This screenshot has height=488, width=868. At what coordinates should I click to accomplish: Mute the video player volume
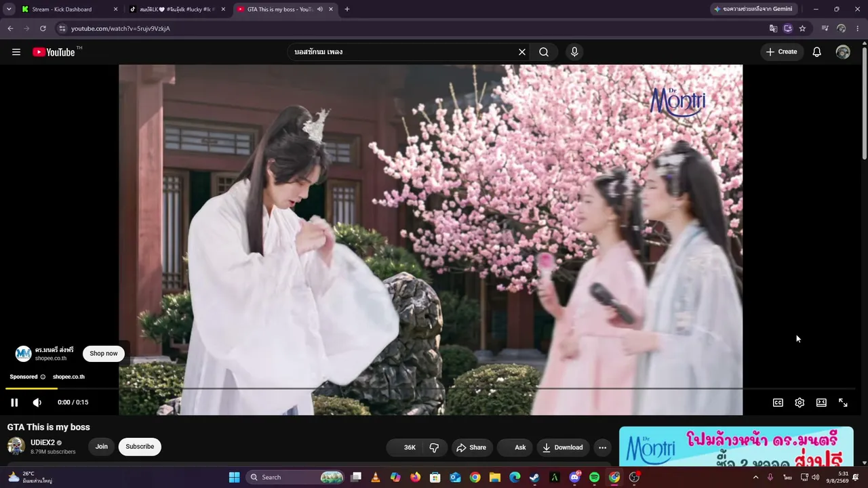37,403
